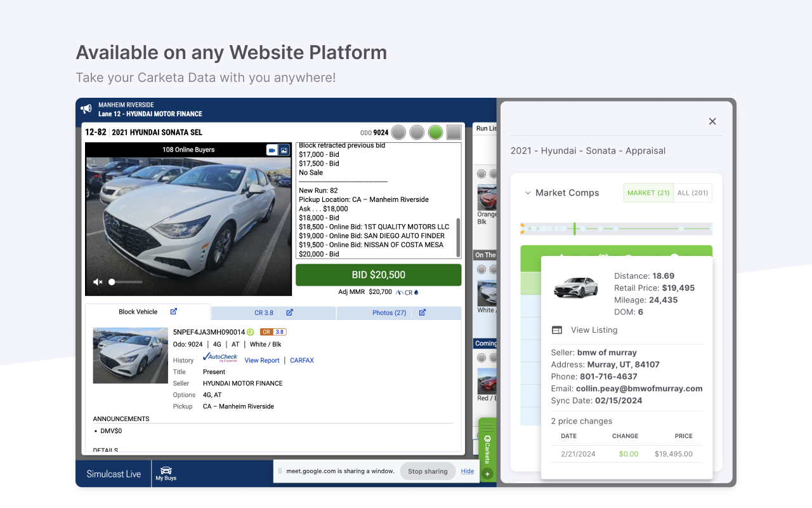
Task: Unmute the auction video audio
Action: 98,282
